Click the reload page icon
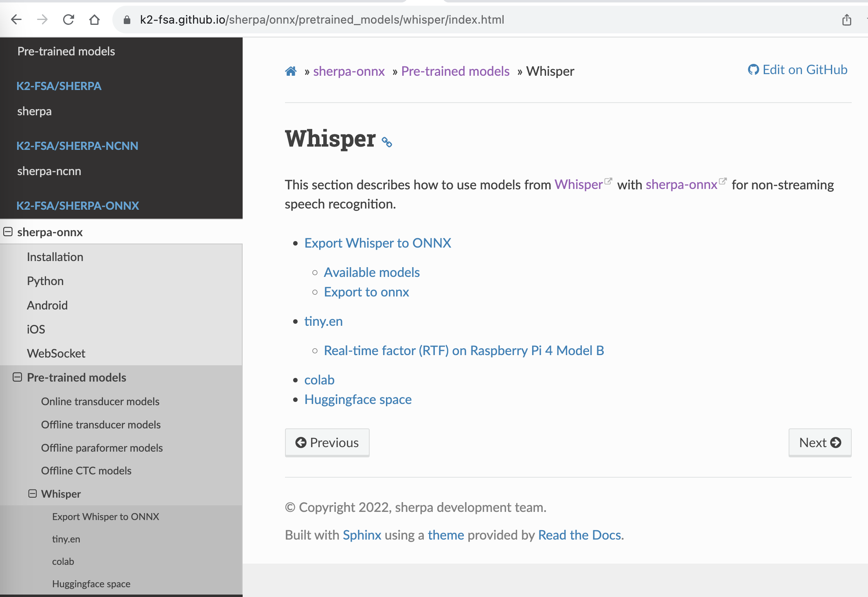 point(68,19)
